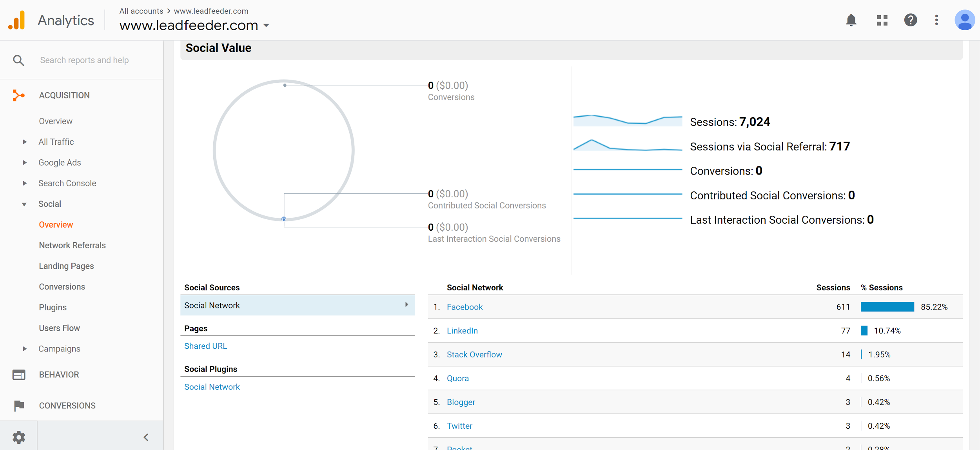Open the ACQUISITION section header
Image resolution: width=980 pixels, height=450 pixels.
pyautogui.click(x=64, y=95)
